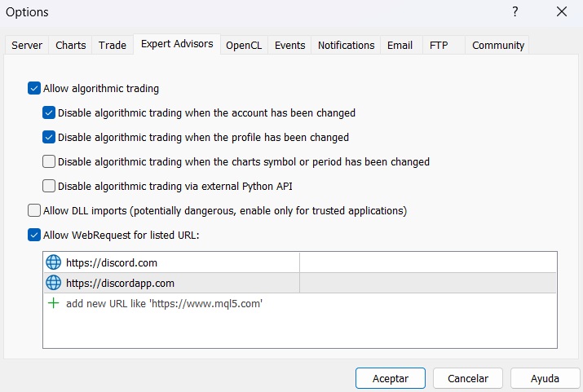The image size is (583, 392).
Task: Check disable trading via external Python API
Action: pos(50,186)
